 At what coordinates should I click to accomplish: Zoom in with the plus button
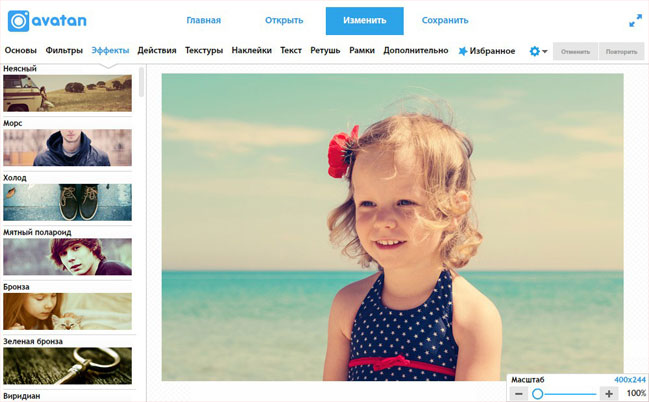pyautogui.click(x=608, y=393)
